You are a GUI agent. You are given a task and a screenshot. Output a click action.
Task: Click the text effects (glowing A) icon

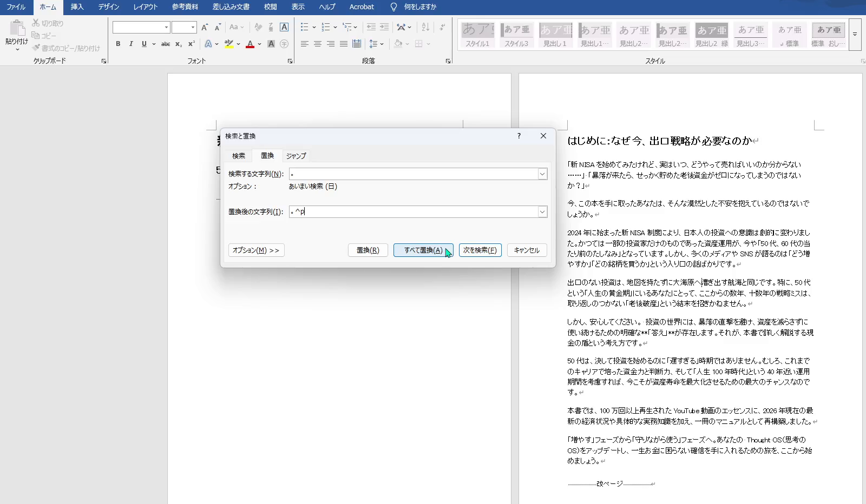tap(208, 44)
